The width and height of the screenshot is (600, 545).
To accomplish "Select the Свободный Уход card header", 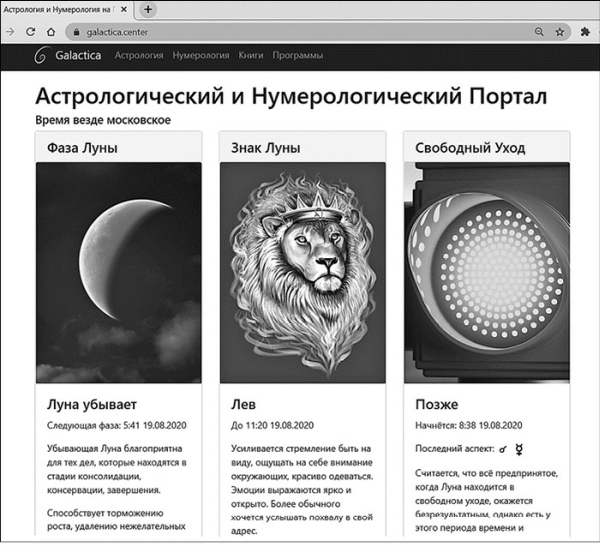I will [486, 147].
